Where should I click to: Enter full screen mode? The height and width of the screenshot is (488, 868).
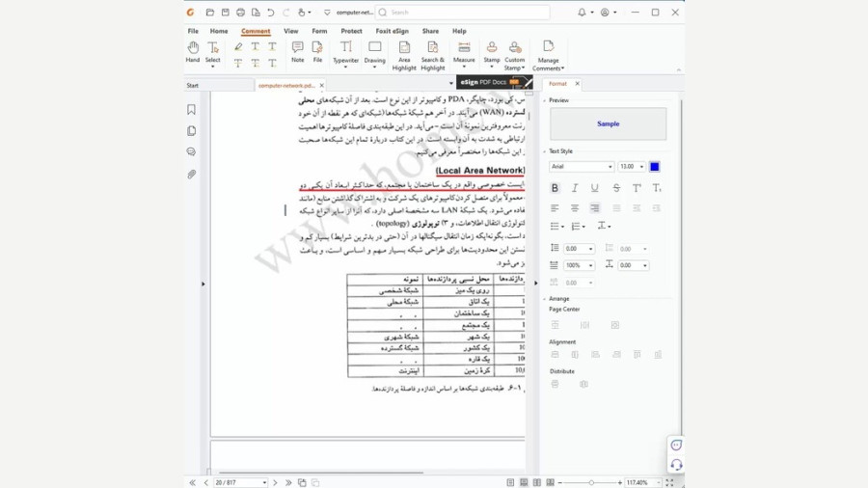(670, 482)
